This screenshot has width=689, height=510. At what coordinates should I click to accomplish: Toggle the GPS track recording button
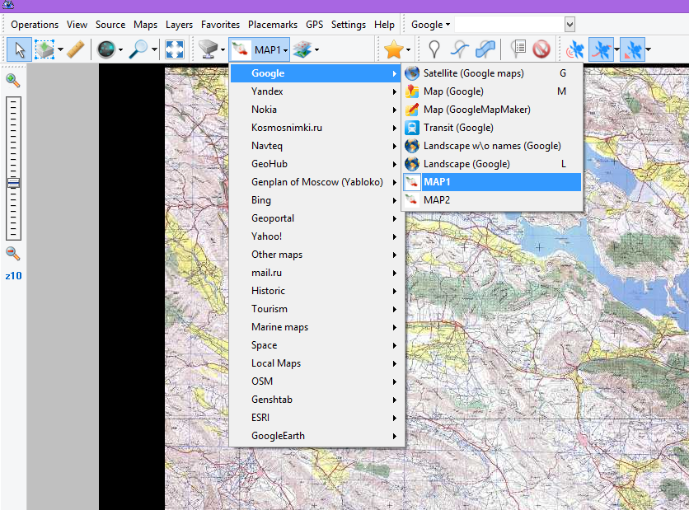[x=602, y=49]
